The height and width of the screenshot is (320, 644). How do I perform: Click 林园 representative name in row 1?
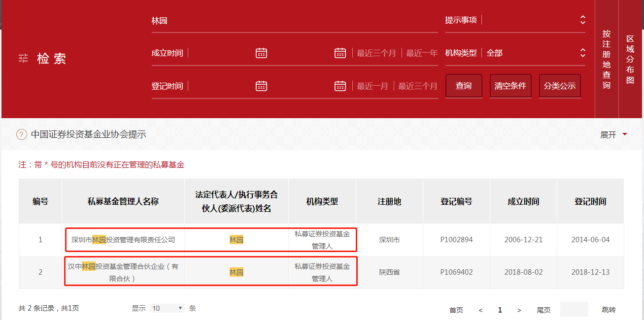coord(237,240)
